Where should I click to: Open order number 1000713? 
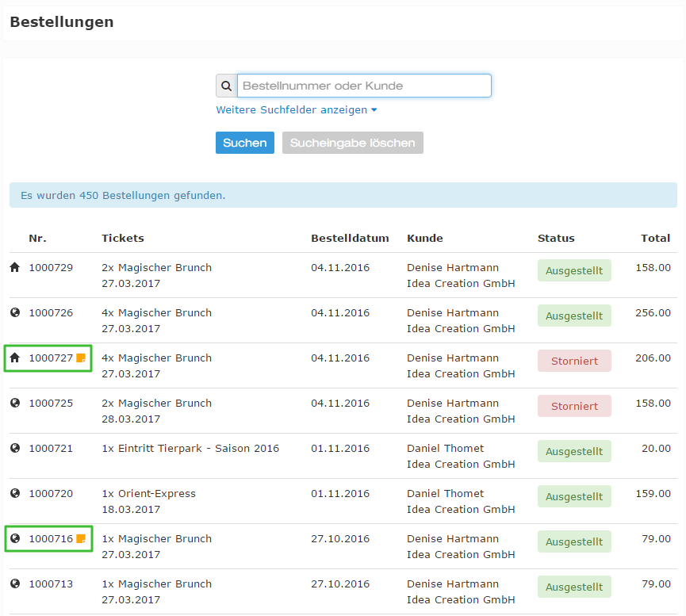[x=51, y=584]
